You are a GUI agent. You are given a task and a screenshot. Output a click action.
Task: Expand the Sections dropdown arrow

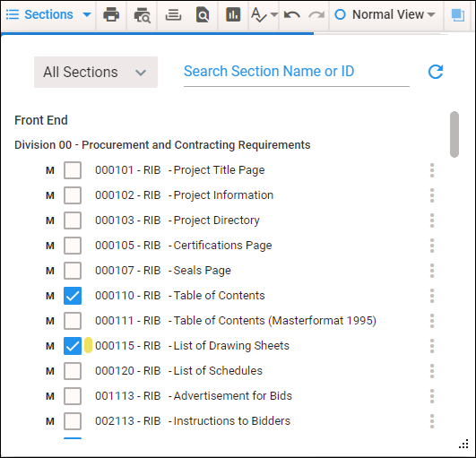(x=87, y=14)
